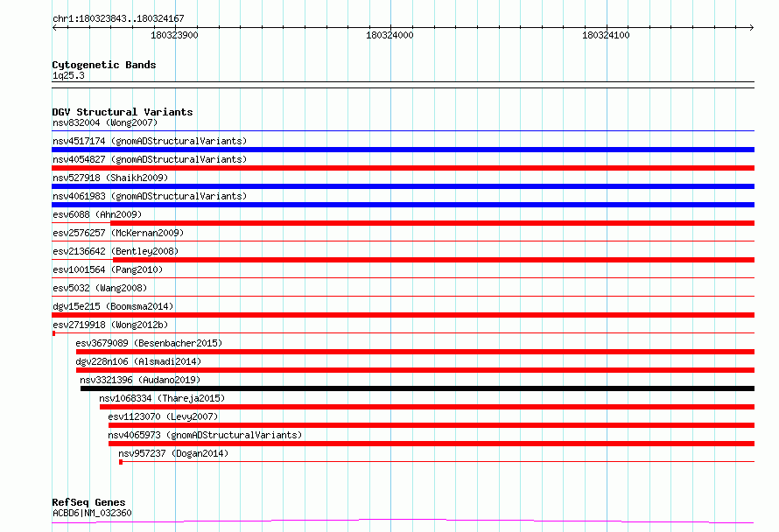Click nsv4065973 (gnomADStructuralVariants) label

205,435
